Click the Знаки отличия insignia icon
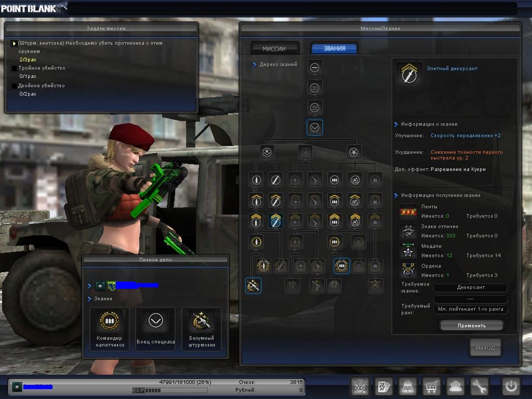The height and width of the screenshot is (399, 532). pyautogui.click(x=408, y=231)
